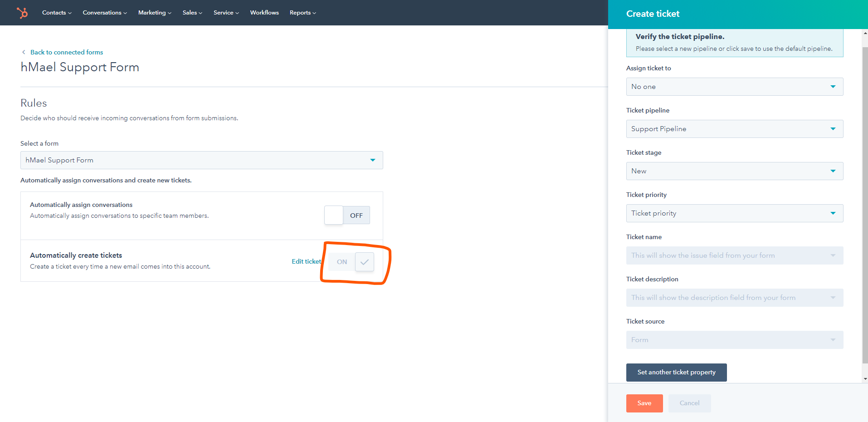Go back to connected forms
This screenshot has height=422, width=868.
[x=67, y=52]
